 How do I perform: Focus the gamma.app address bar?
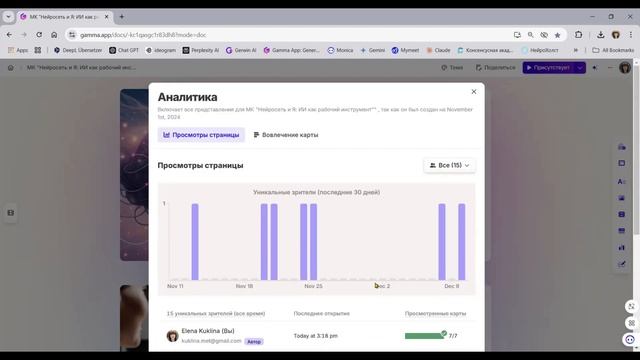286,35
